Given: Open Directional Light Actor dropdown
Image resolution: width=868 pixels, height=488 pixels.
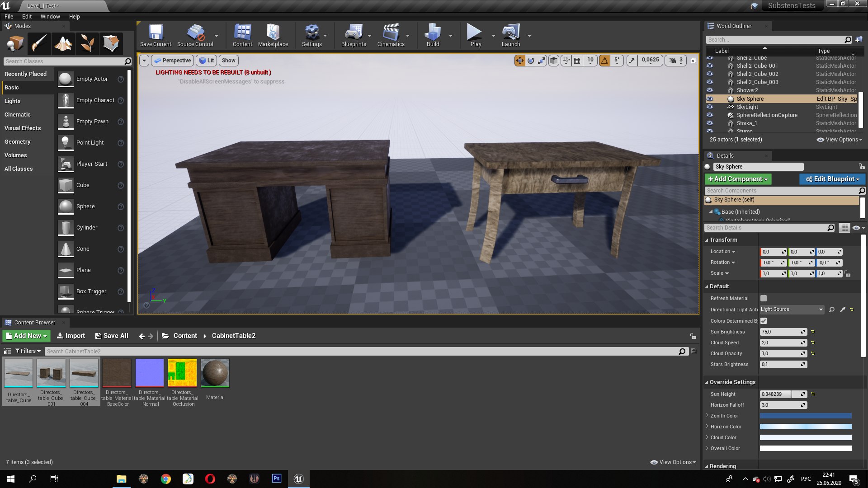Looking at the screenshot, I should click(x=792, y=310).
